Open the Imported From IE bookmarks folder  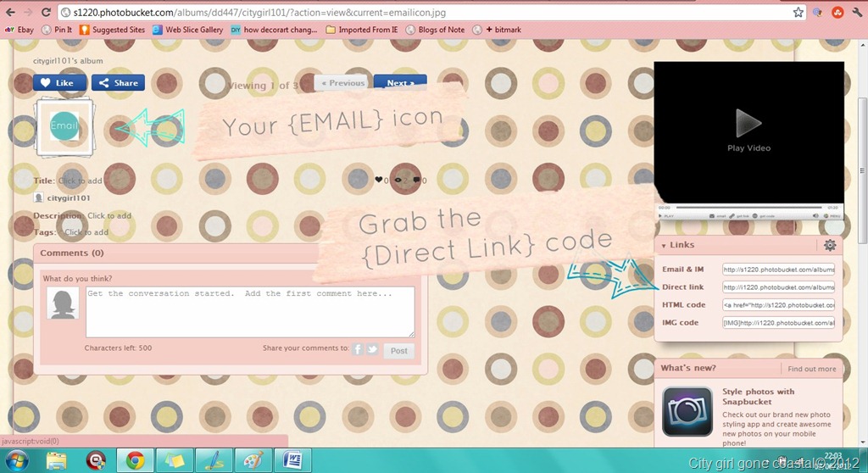pos(362,30)
